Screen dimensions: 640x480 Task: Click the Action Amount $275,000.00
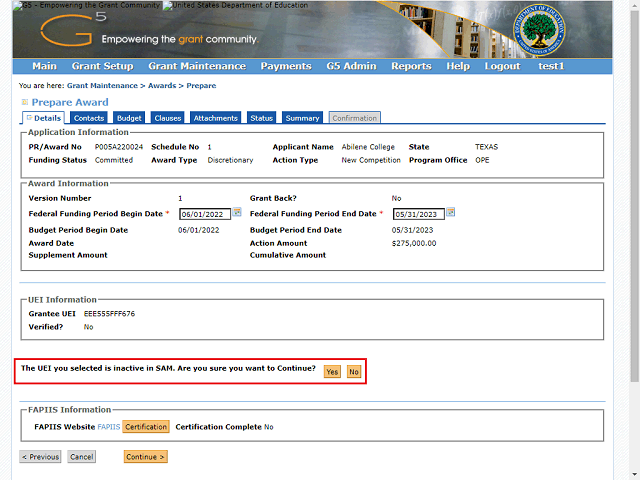(x=414, y=244)
